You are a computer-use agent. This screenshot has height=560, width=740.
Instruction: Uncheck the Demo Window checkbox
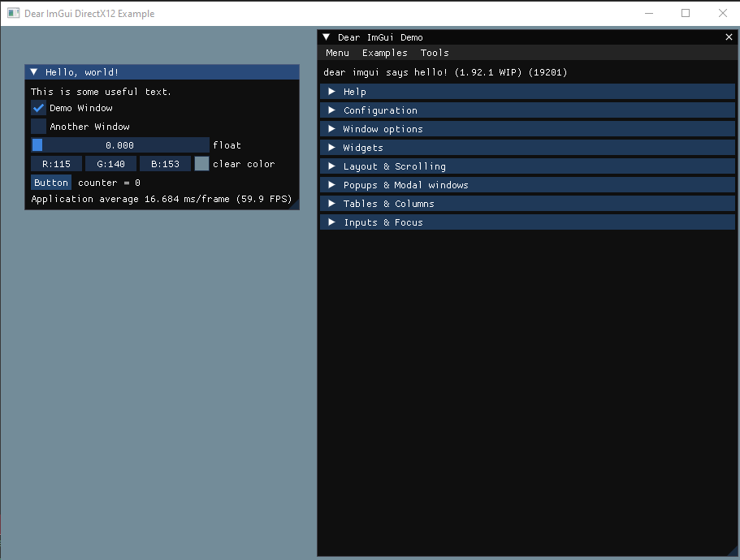(39, 108)
